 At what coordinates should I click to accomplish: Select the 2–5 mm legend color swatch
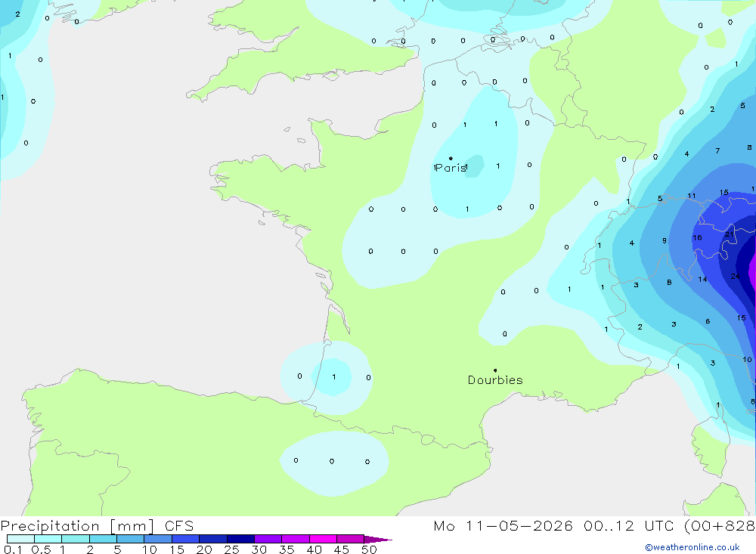[103, 539]
